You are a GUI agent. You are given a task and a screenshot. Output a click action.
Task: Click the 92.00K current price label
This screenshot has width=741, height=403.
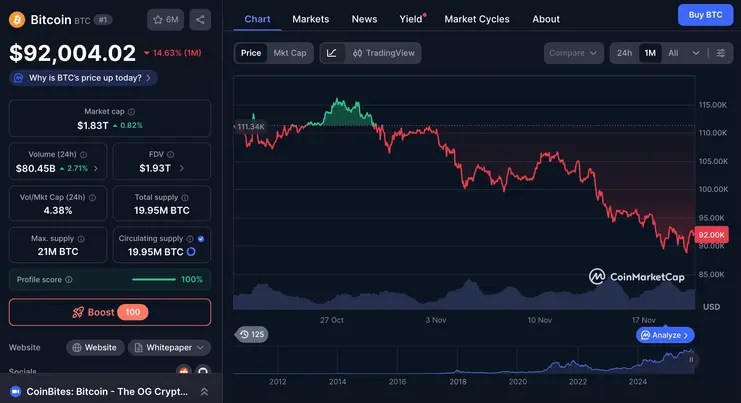click(x=711, y=235)
